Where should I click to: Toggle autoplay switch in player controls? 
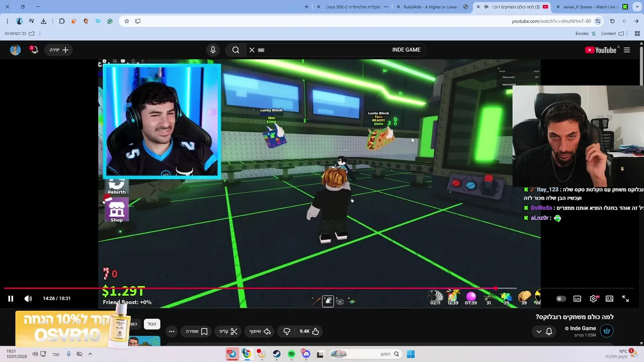point(560,299)
